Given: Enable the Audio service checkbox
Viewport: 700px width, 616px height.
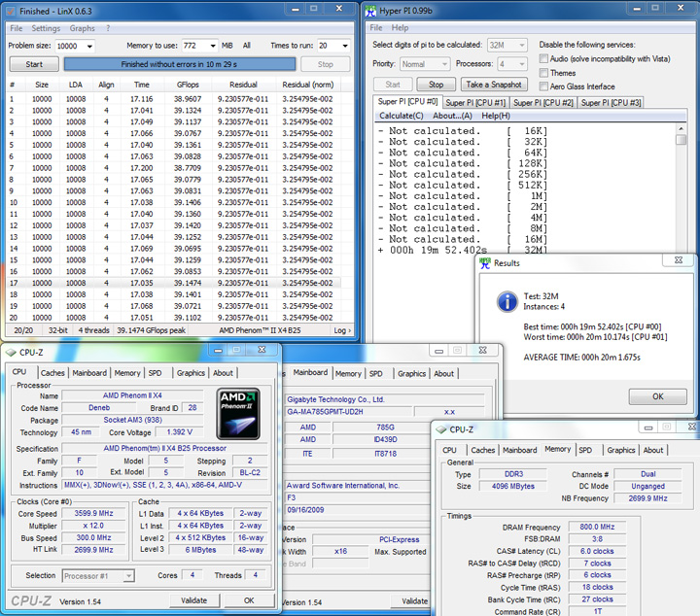Looking at the screenshot, I should [x=543, y=59].
